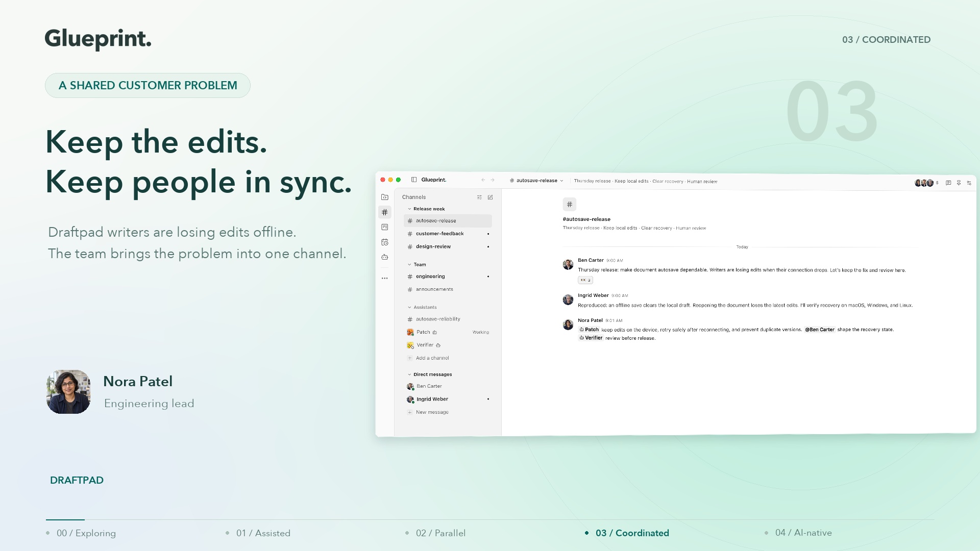Open the design-review channel
Screen dimensions: 980x551
[448, 246]
